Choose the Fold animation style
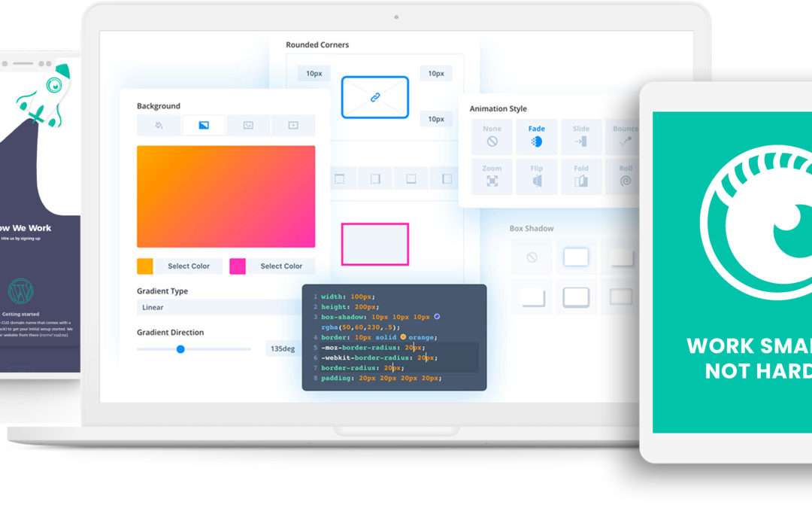Image resolution: width=812 pixels, height=508 pixels. (581, 176)
